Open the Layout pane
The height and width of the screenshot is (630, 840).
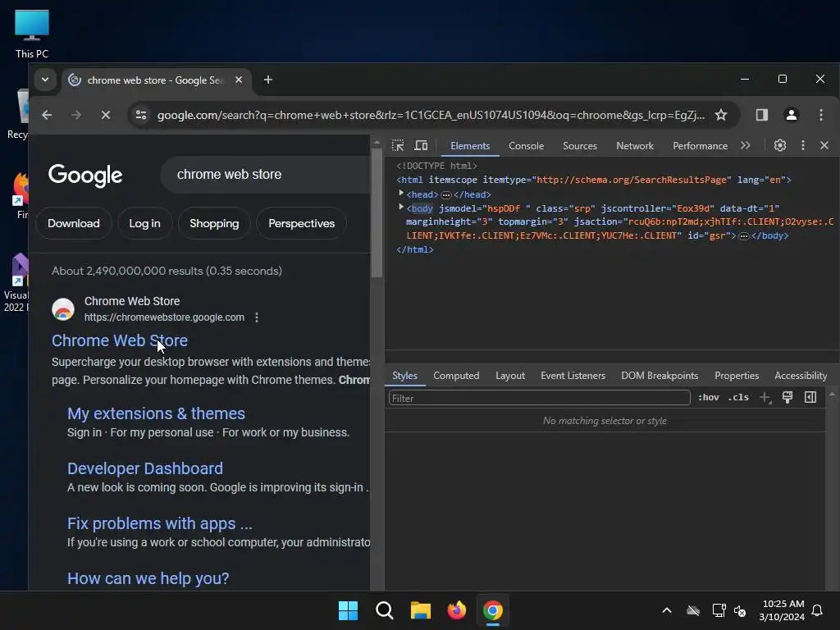(510, 376)
